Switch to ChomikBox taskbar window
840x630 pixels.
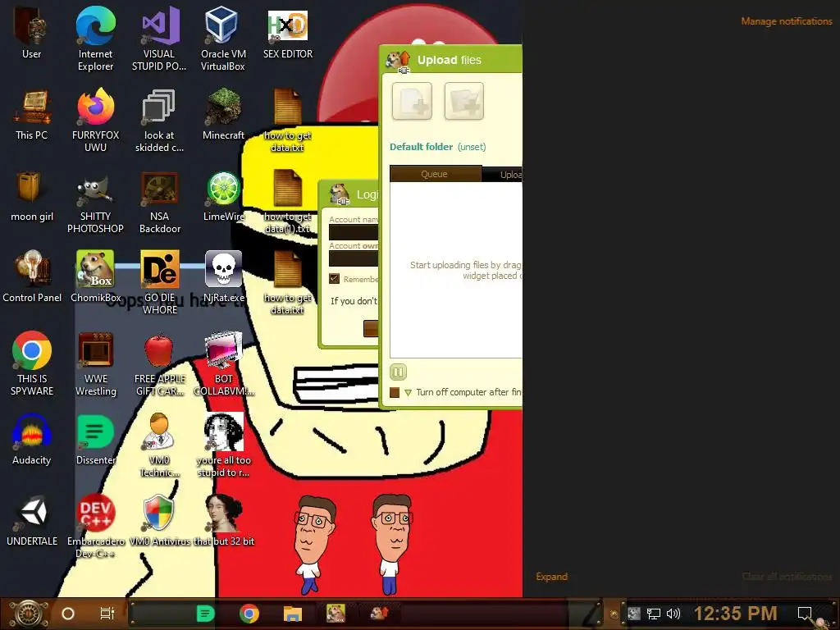coord(336,614)
